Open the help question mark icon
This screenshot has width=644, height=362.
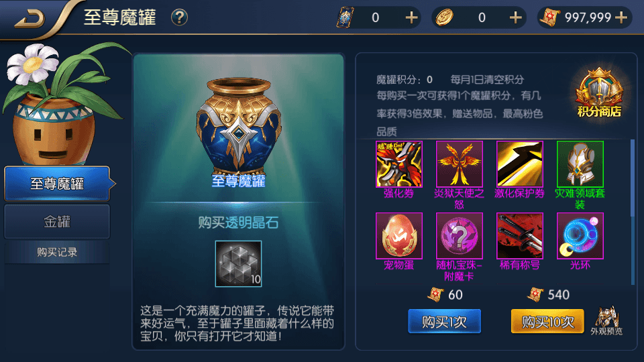click(180, 17)
